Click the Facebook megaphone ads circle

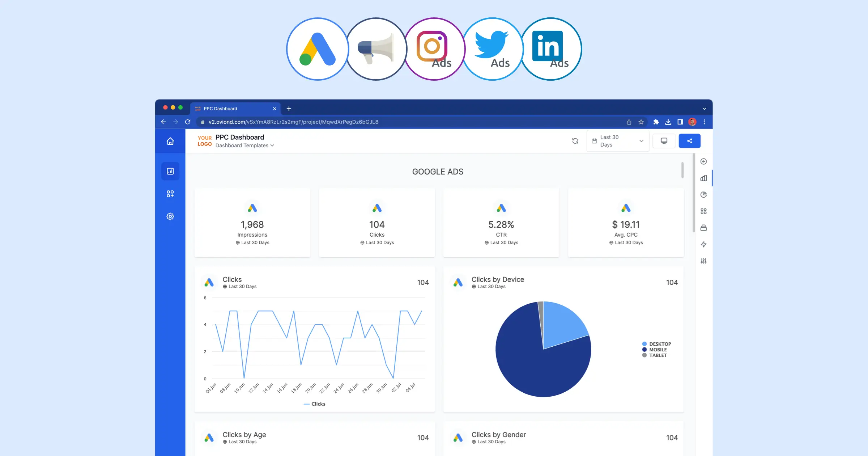pos(376,49)
